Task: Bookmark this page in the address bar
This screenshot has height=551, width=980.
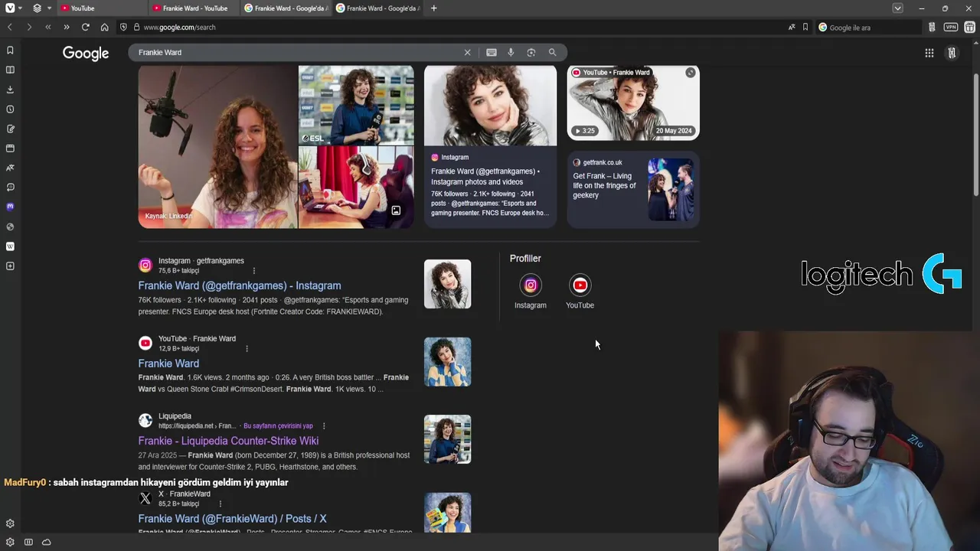Action: (x=805, y=27)
